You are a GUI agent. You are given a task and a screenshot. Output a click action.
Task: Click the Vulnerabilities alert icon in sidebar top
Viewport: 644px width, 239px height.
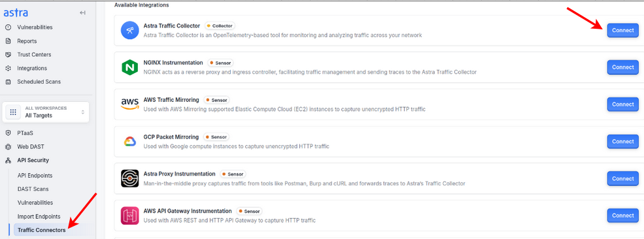tap(8, 27)
